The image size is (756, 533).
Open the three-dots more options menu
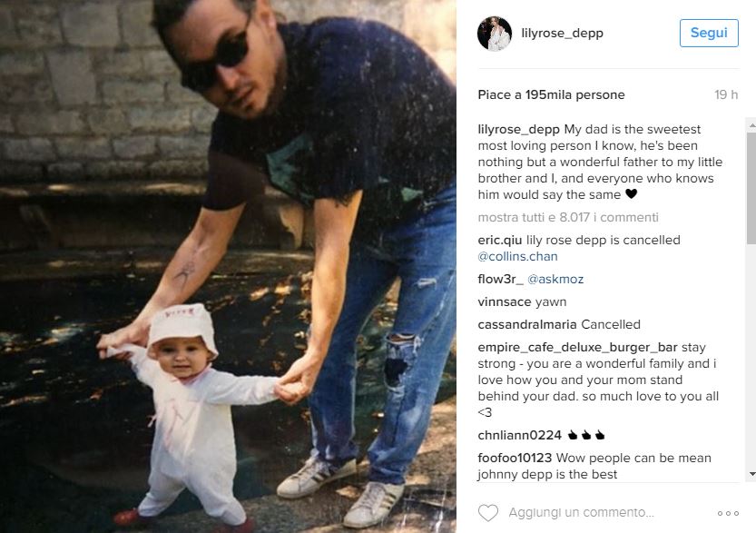[x=728, y=513]
